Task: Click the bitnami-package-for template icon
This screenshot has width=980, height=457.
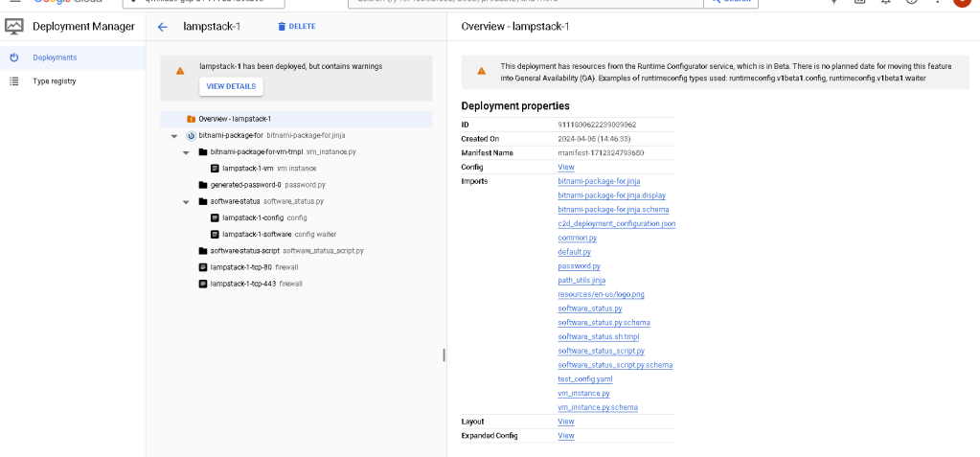Action: [192, 136]
